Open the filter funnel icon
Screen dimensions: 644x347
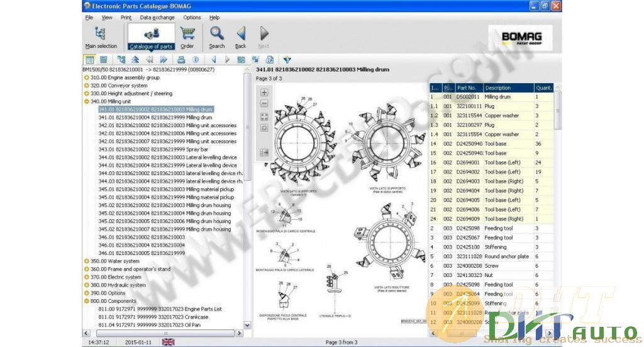point(287,60)
